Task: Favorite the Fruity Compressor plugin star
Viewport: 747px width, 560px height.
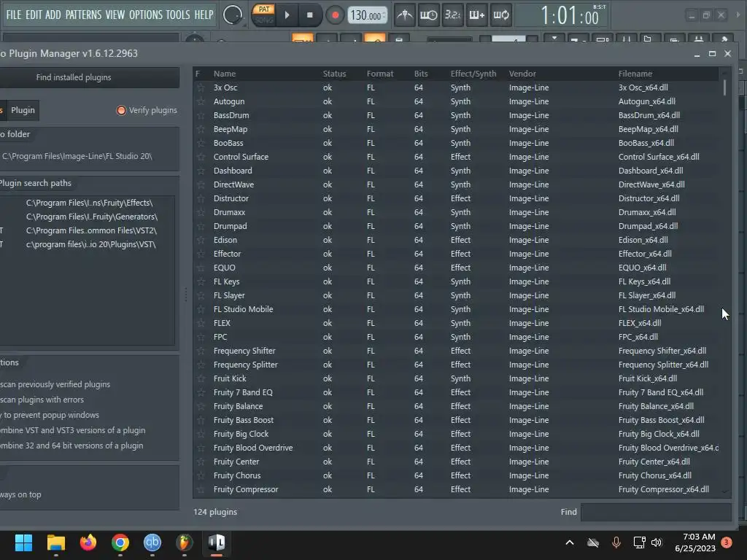Action: [201, 489]
